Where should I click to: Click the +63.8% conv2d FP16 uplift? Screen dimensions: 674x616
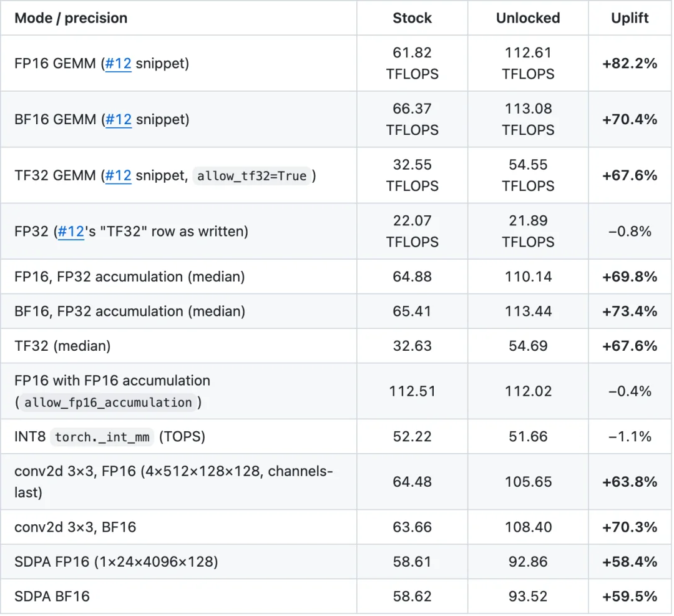coord(630,482)
